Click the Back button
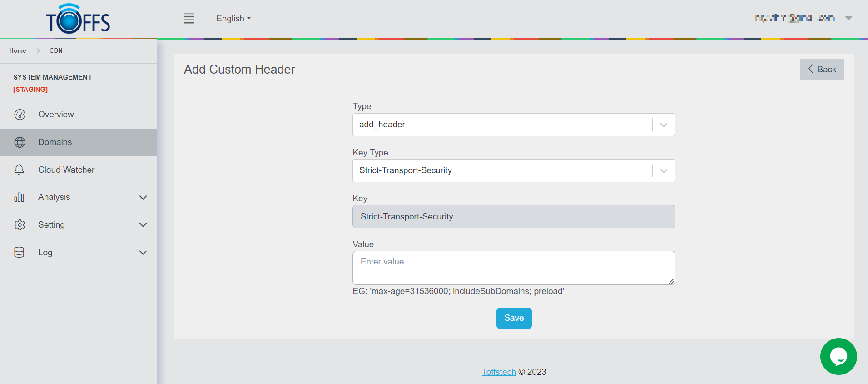The image size is (868, 384). [822, 70]
